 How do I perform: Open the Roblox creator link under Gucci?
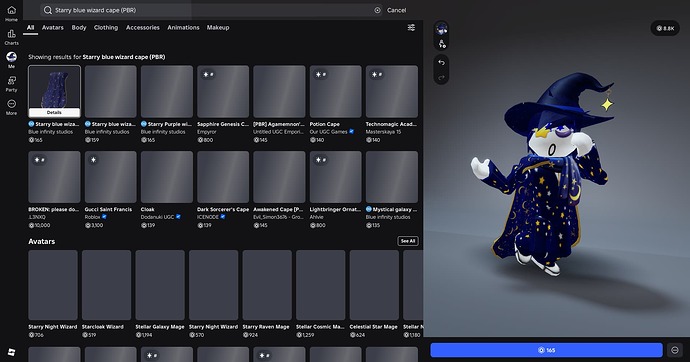pos(92,217)
